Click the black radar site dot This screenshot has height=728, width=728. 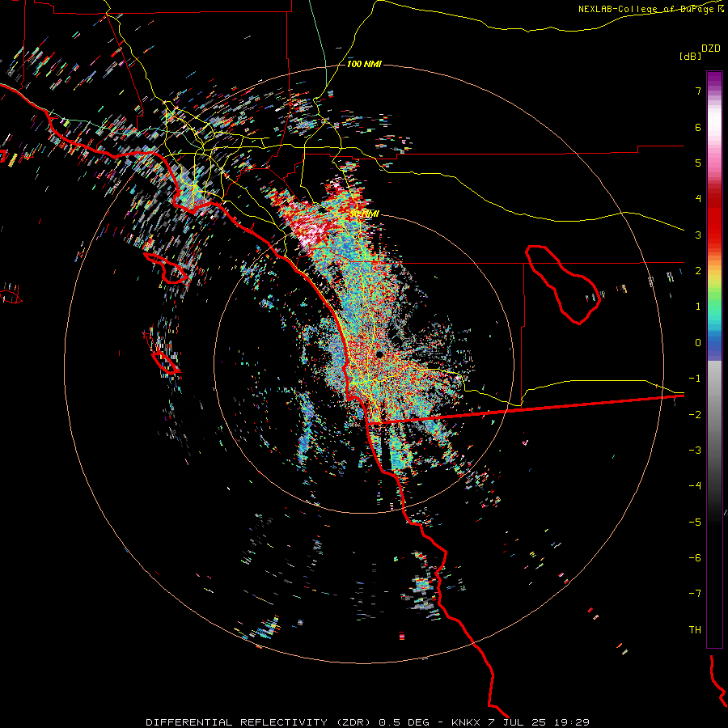[379, 355]
